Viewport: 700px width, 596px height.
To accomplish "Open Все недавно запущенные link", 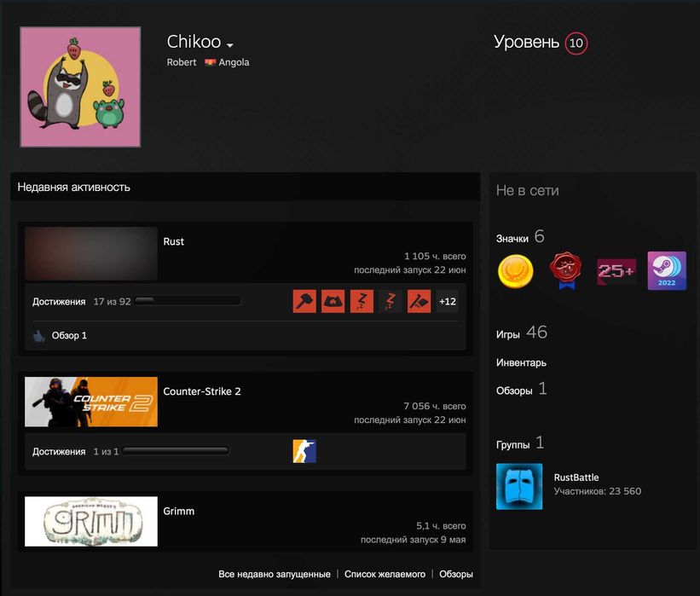I will click(275, 574).
